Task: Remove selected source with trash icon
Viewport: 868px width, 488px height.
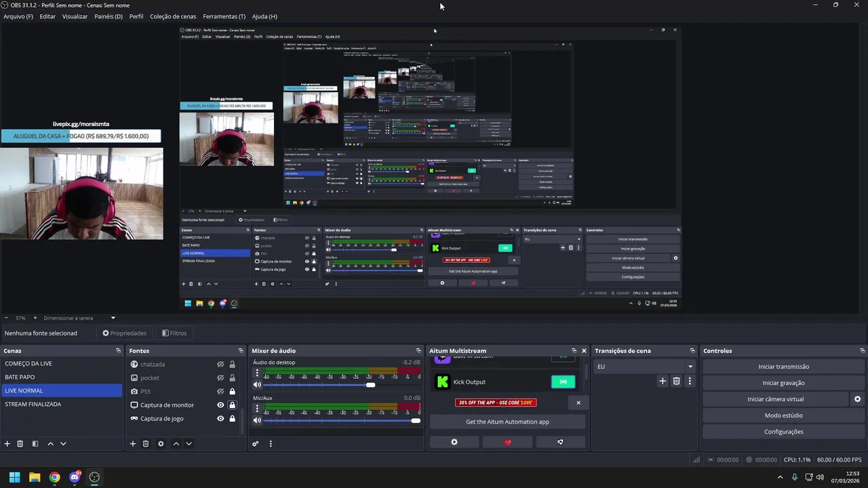Action: coord(146,444)
